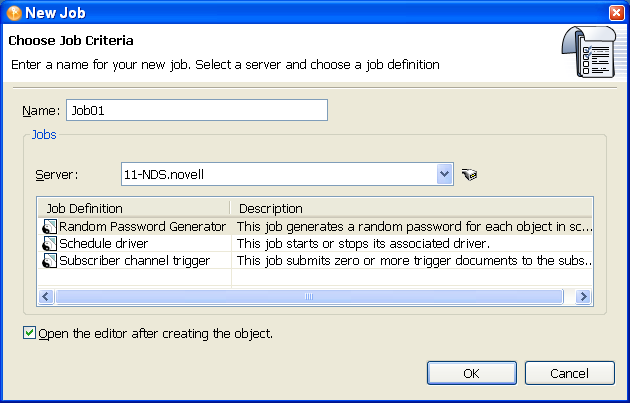Click the Subscriber channel trigger job icon
This screenshot has width=630, height=403.
(x=50, y=261)
